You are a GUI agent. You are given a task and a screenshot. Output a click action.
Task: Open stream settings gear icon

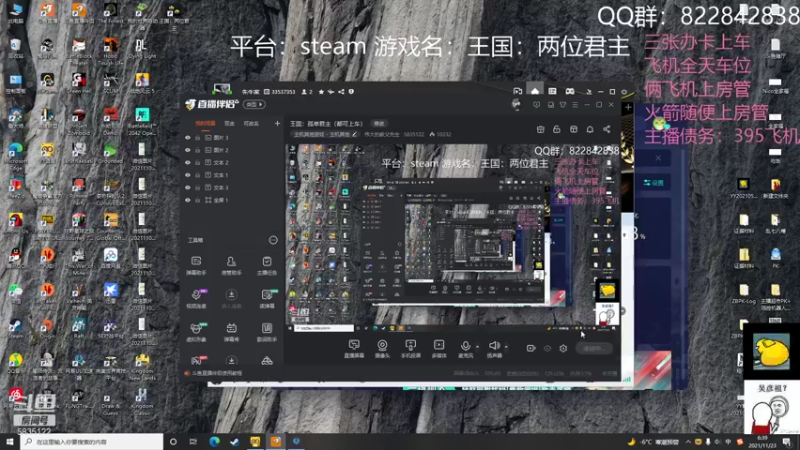563,348
